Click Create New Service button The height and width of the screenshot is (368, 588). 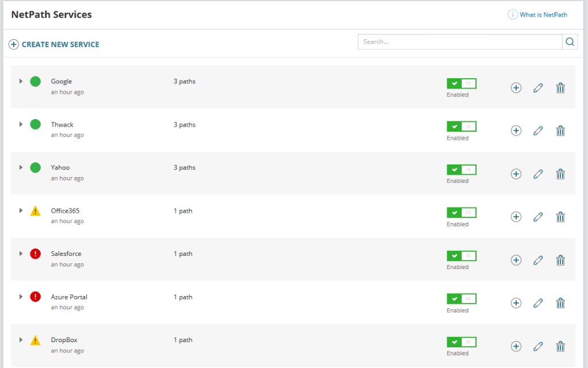[x=55, y=44]
